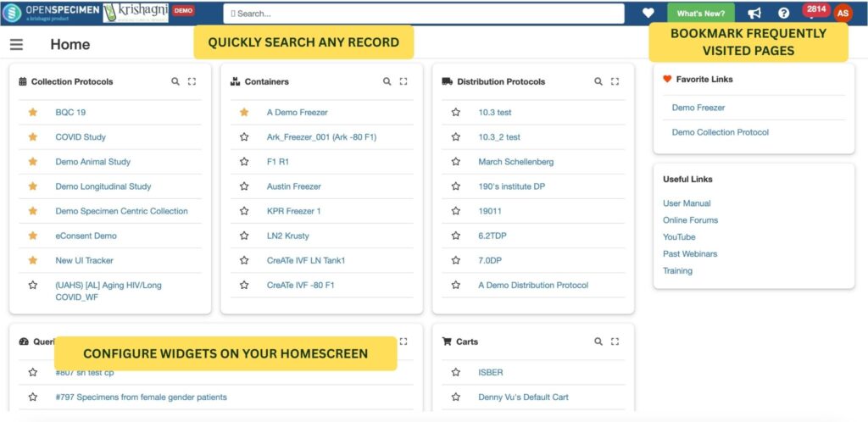
Task: Star the Austin Freezer container
Action: (x=244, y=186)
